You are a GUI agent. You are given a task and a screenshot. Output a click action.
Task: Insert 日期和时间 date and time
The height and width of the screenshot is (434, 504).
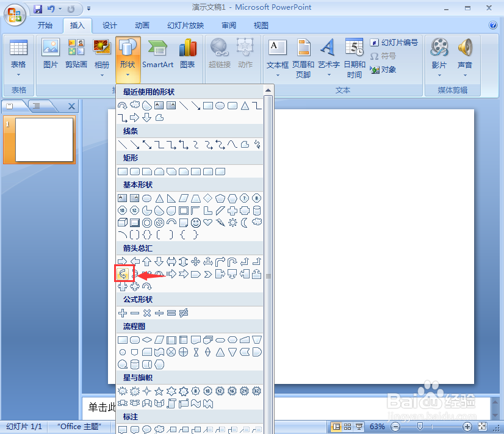point(355,59)
